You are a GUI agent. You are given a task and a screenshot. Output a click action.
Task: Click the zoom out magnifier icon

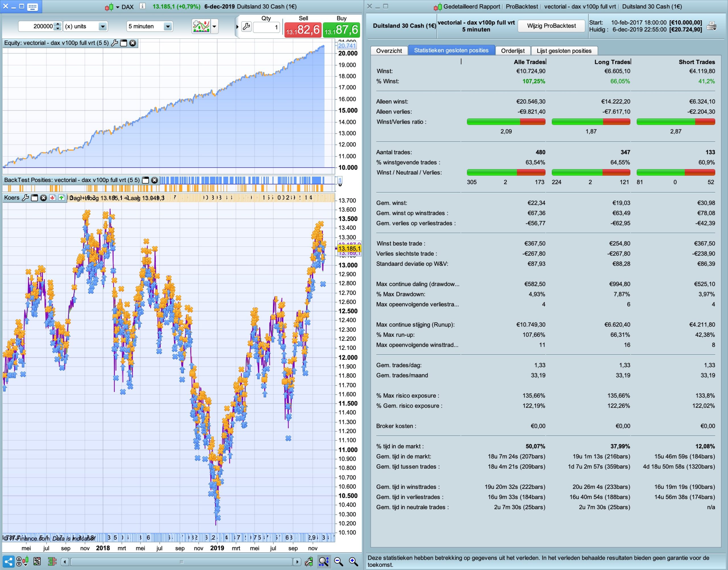pyautogui.click(x=338, y=562)
